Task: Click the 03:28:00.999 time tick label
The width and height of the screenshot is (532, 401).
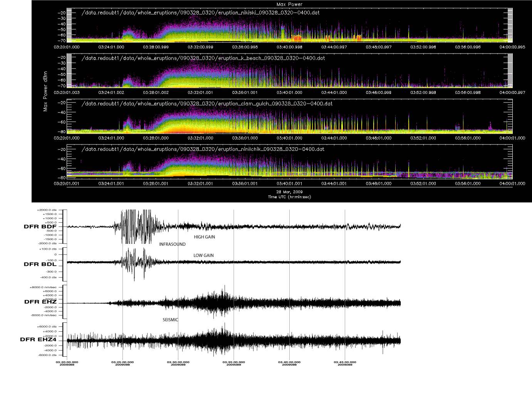Action: [156, 47]
